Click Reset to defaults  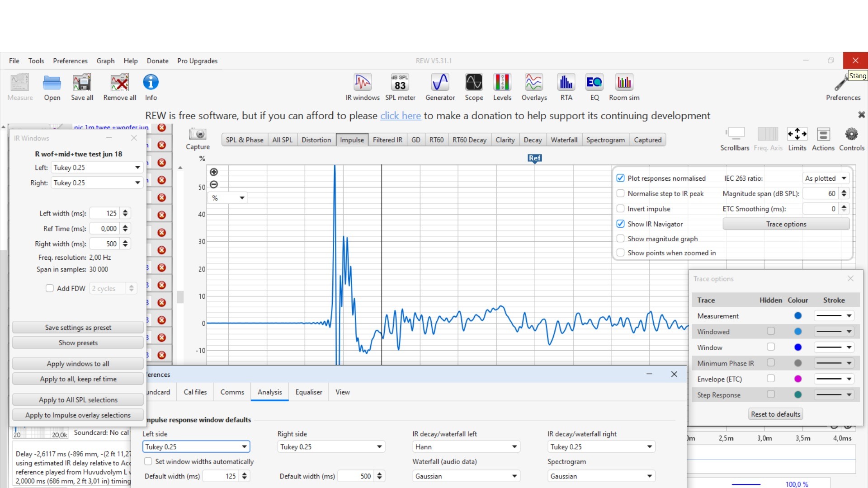click(775, 414)
